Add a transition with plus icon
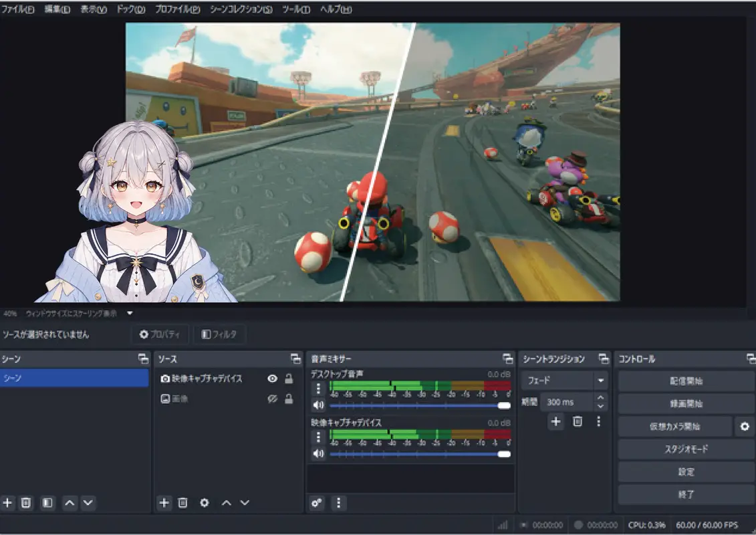This screenshot has width=756, height=535. click(556, 421)
